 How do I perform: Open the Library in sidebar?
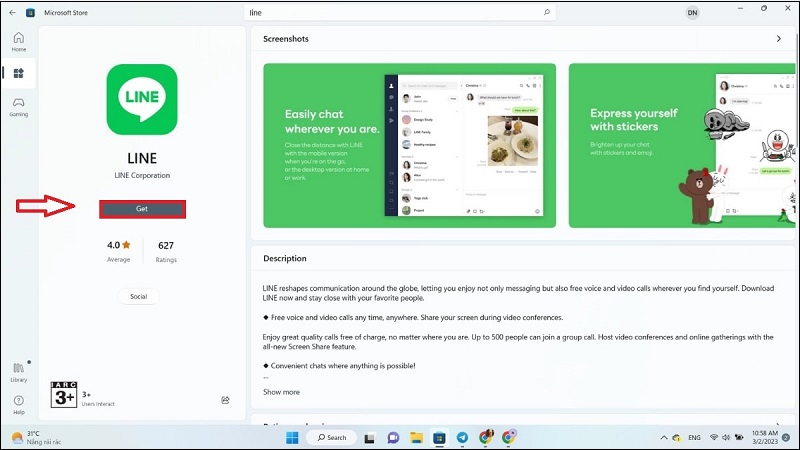tap(18, 372)
